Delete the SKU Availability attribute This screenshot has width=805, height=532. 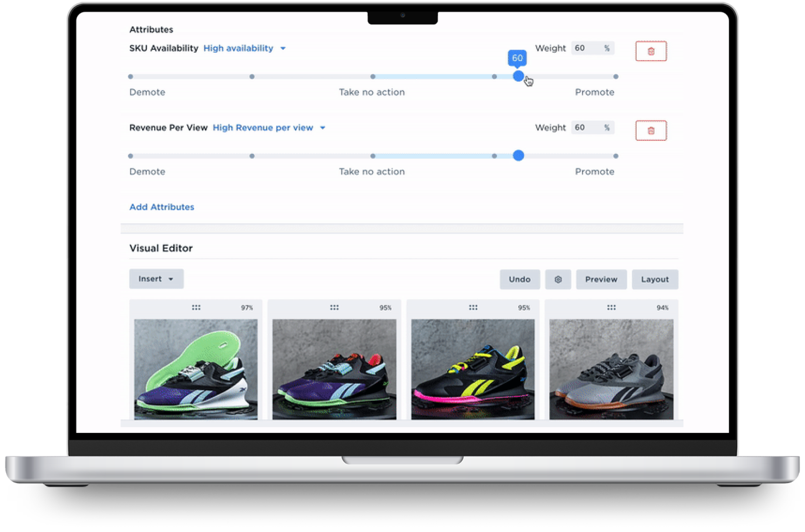tap(651, 51)
